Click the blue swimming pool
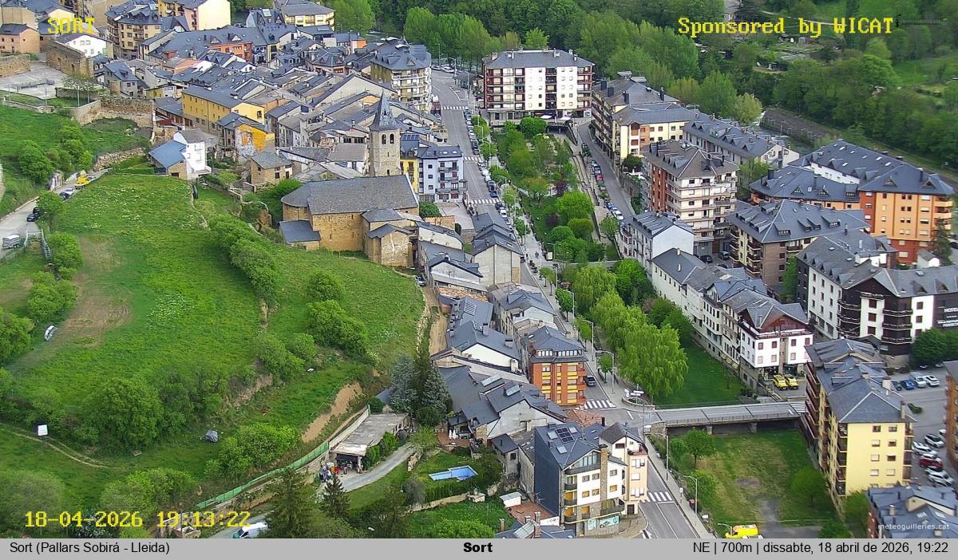Image resolution: width=958 pixels, height=560 pixels. click(452, 474)
